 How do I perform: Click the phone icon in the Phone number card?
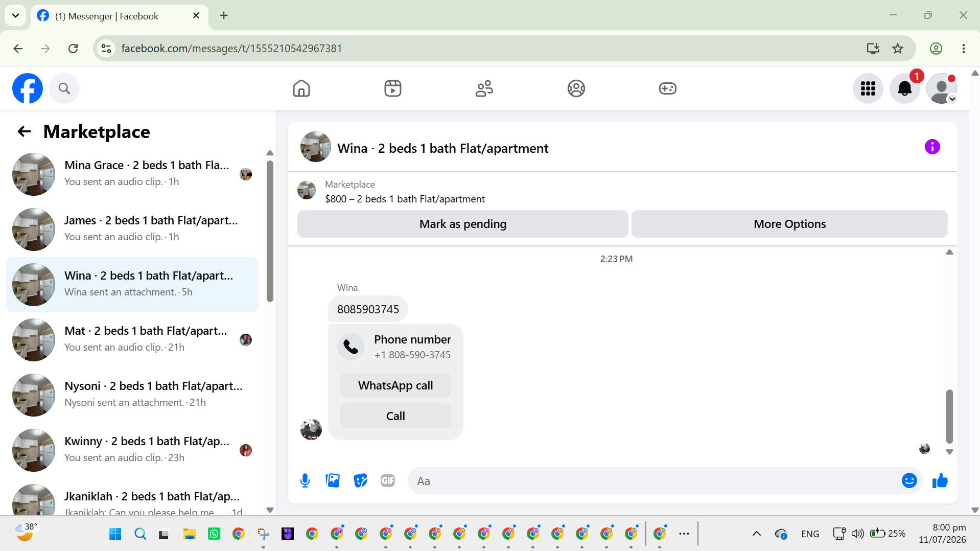[351, 347]
